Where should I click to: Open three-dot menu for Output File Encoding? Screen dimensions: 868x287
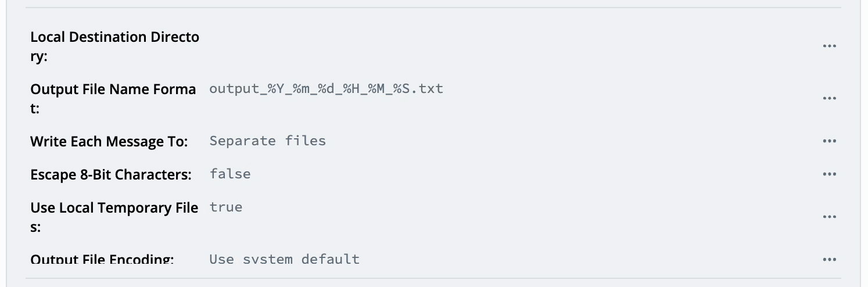coord(829,260)
